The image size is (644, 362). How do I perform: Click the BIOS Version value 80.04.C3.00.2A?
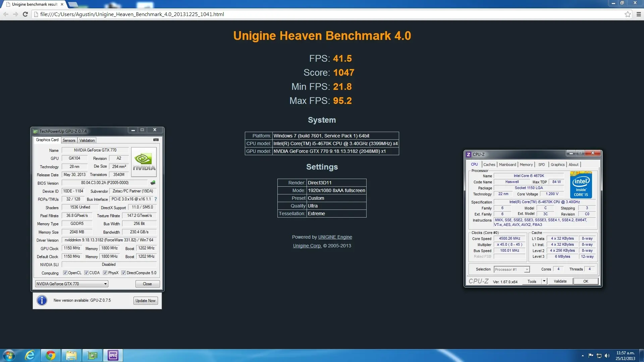pyautogui.click(x=105, y=183)
